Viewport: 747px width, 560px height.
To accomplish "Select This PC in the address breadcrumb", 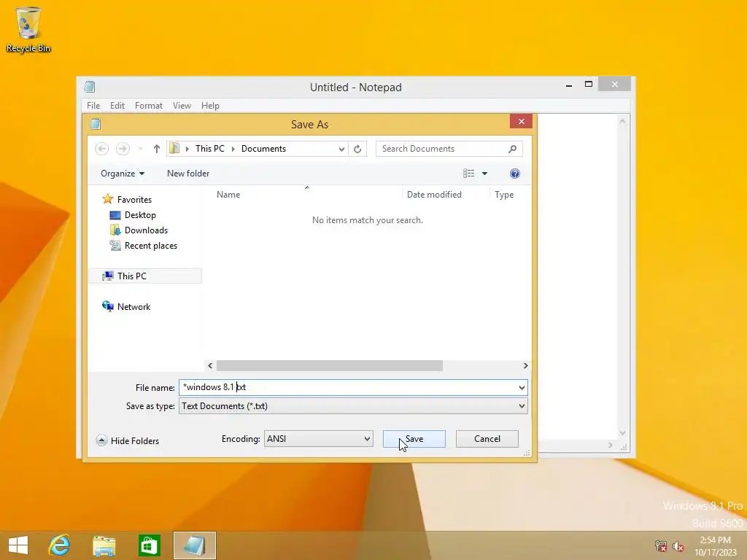I will click(209, 149).
